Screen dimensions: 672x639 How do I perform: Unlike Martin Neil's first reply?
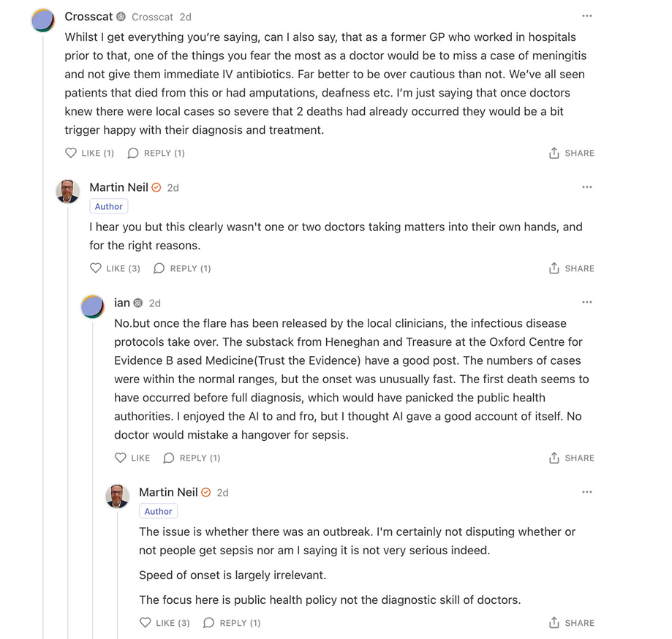[x=96, y=268]
